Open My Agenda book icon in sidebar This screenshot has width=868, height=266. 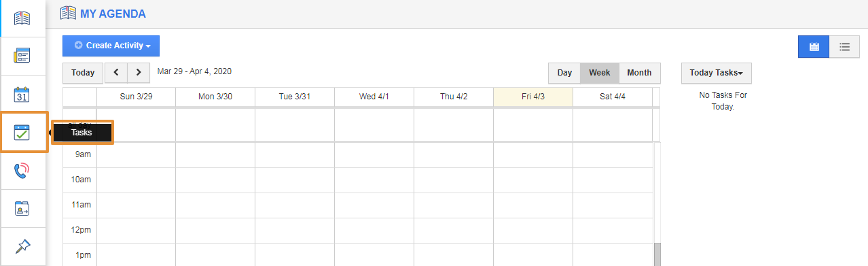pos(22,18)
